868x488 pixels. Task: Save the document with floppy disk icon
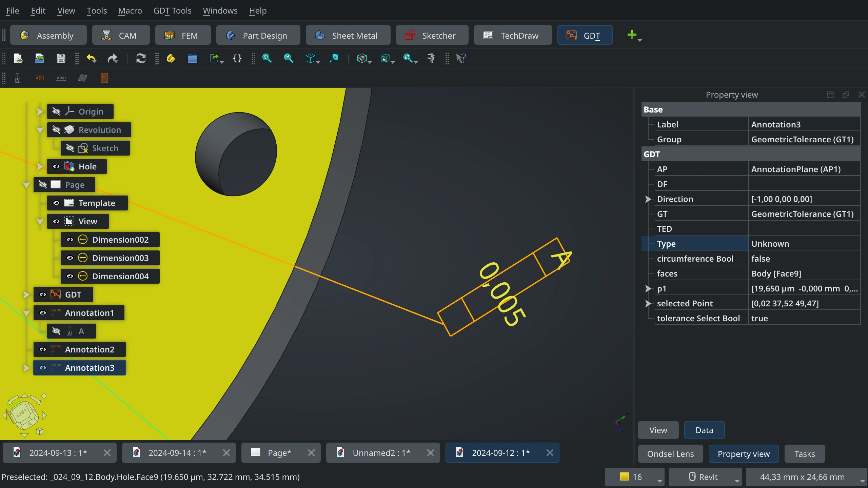point(61,58)
